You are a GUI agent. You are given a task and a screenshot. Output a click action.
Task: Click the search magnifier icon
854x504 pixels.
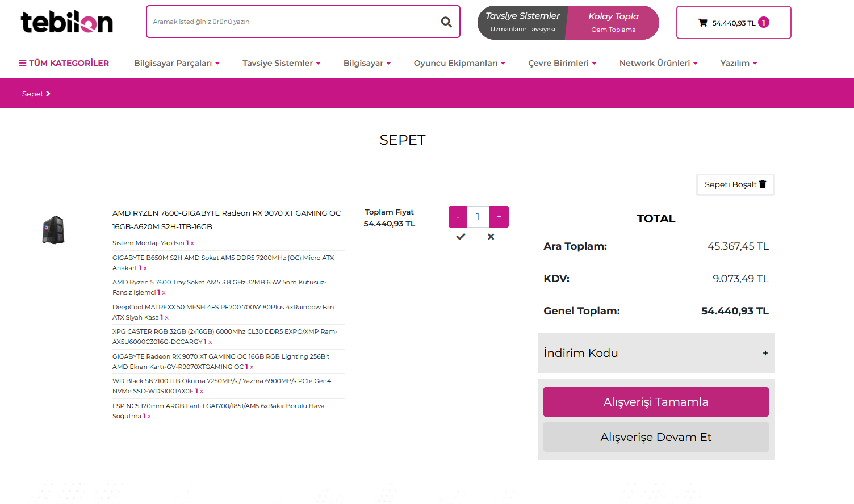coord(446,22)
